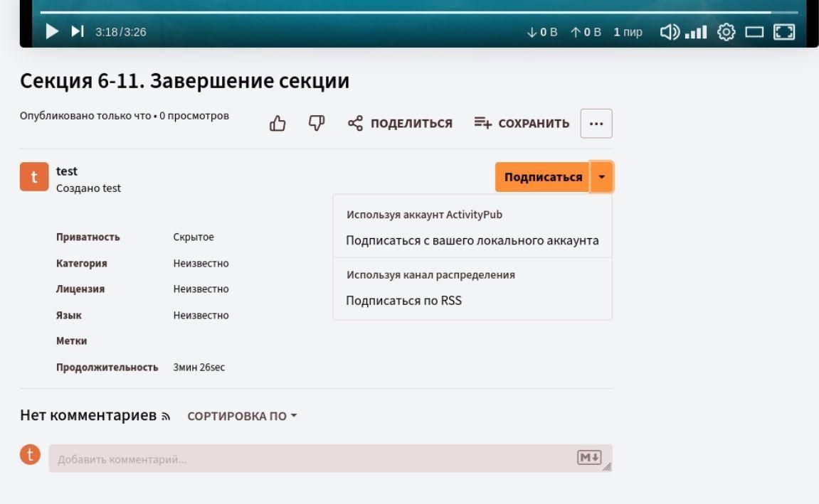The image size is (819, 504).
Task: Dislike the video with the thumbs down icon
Action: tap(316, 124)
